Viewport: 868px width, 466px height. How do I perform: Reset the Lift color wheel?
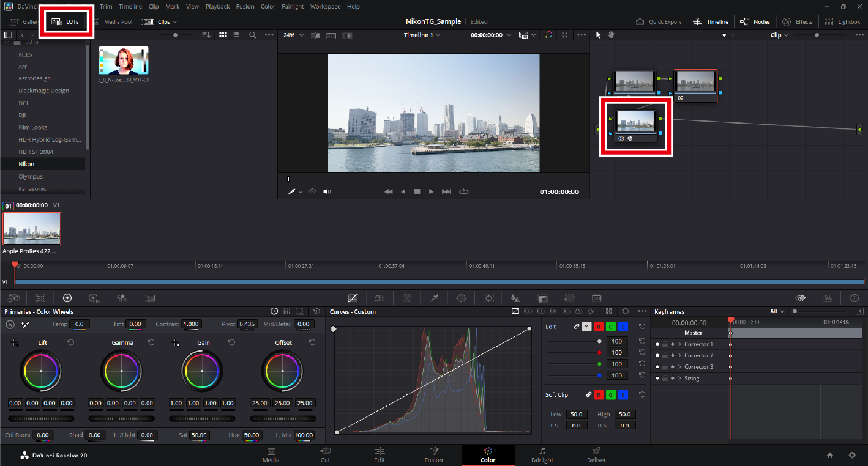[70, 342]
